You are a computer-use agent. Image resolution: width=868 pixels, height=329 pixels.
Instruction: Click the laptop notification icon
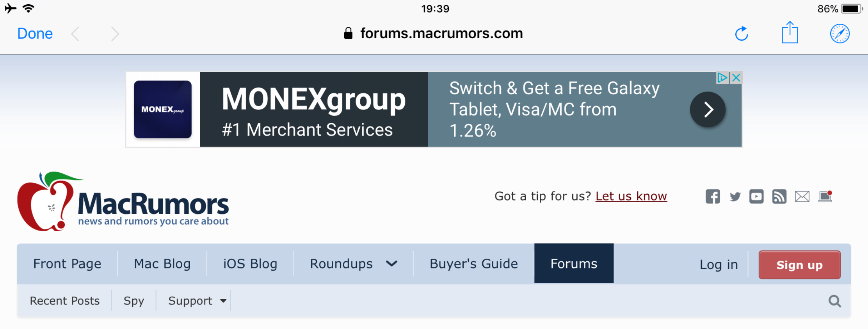[825, 196]
